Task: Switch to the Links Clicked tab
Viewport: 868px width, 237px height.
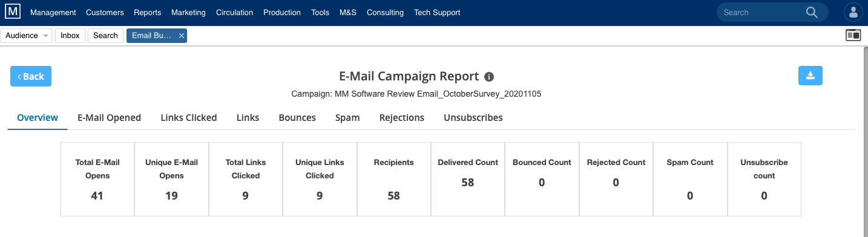Action: [x=189, y=118]
